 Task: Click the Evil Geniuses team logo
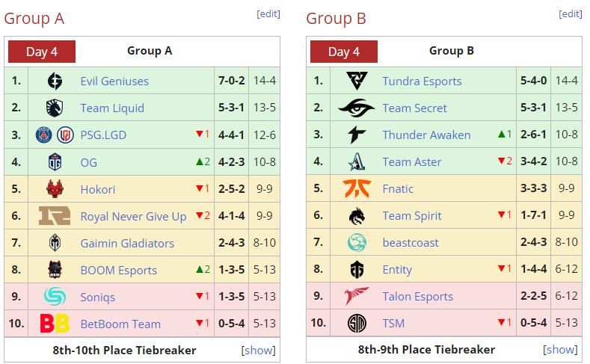(x=55, y=81)
